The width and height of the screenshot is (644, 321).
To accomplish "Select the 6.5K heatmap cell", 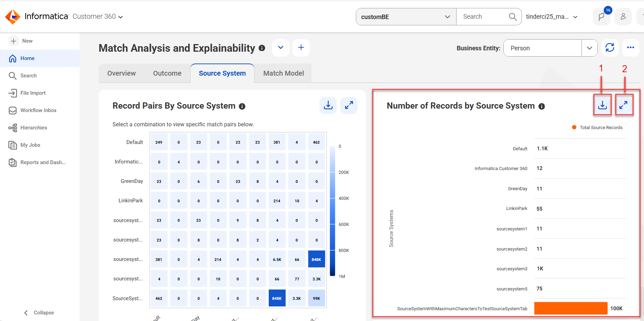I will click(x=277, y=259).
